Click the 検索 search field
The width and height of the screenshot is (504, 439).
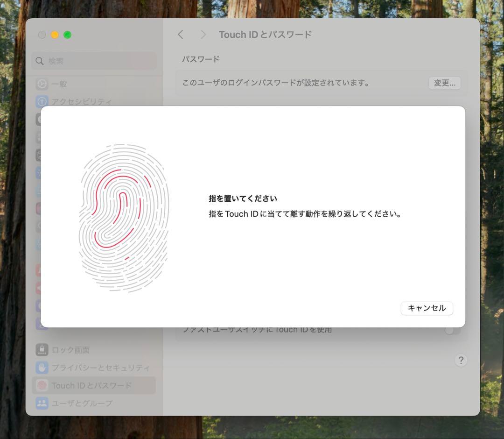click(94, 61)
